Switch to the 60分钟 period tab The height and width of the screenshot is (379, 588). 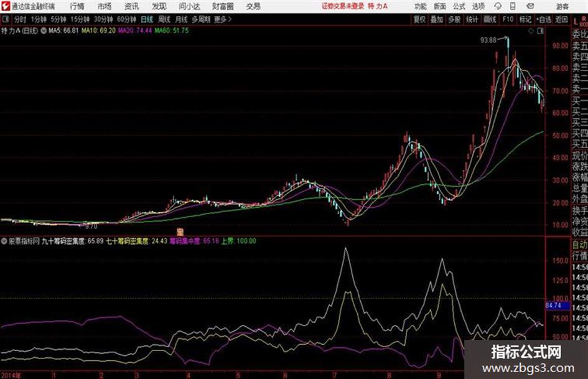click(x=127, y=19)
